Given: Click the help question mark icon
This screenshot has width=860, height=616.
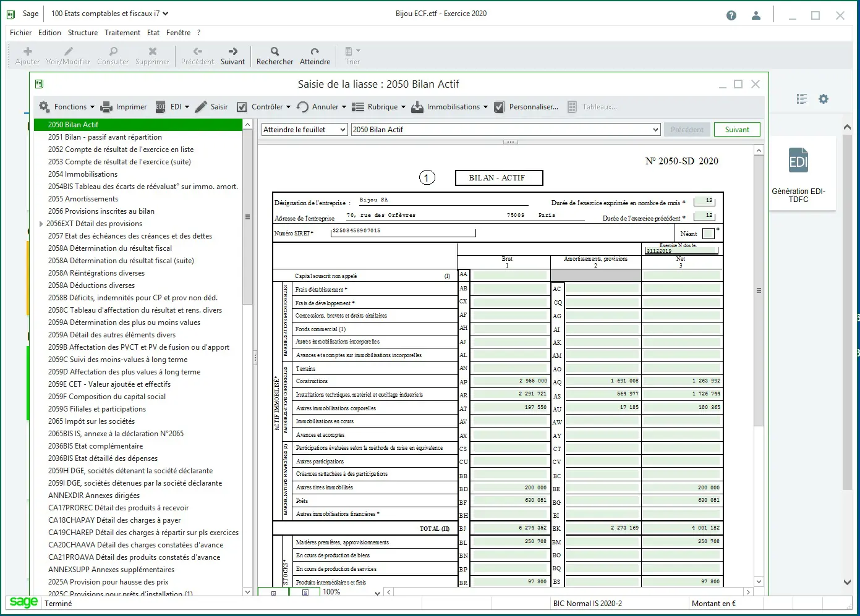Looking at the screenshot, I should 731,15.
